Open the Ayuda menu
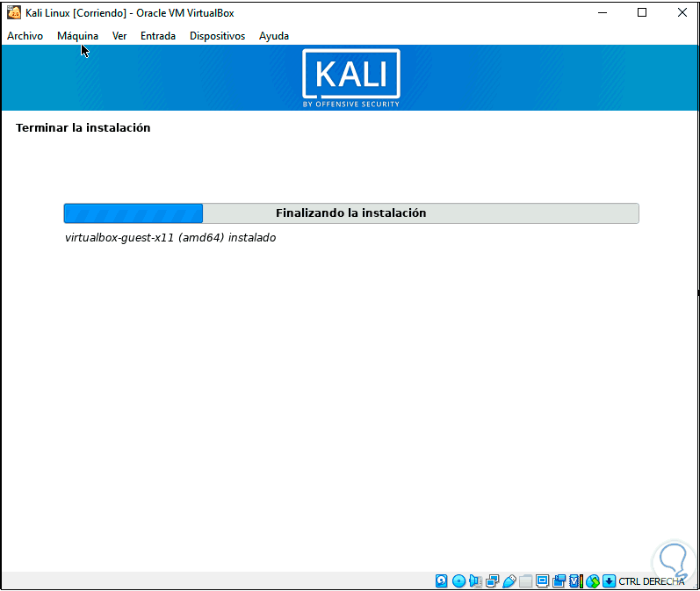This screenshot has height=591, width=700. pos(274,36)
